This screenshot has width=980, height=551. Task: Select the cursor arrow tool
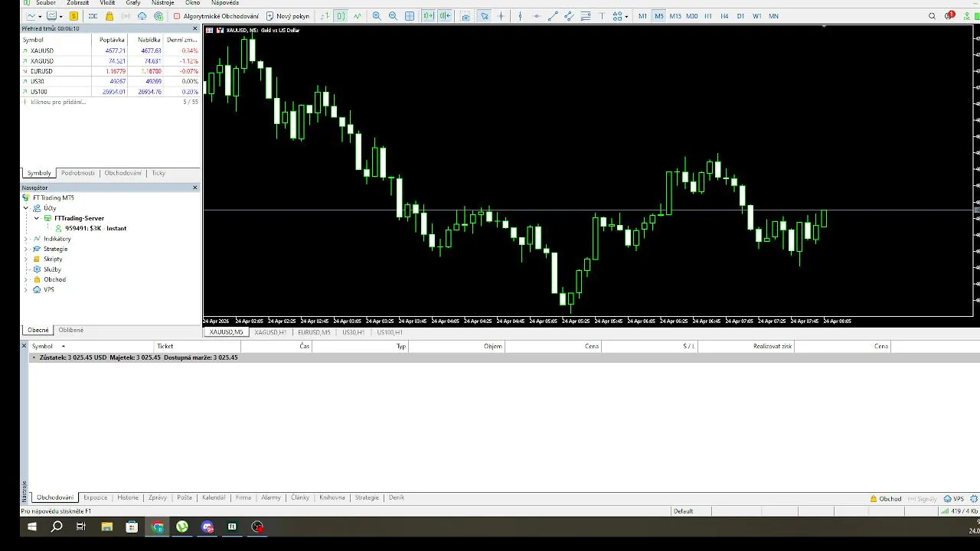click(484, 16)
